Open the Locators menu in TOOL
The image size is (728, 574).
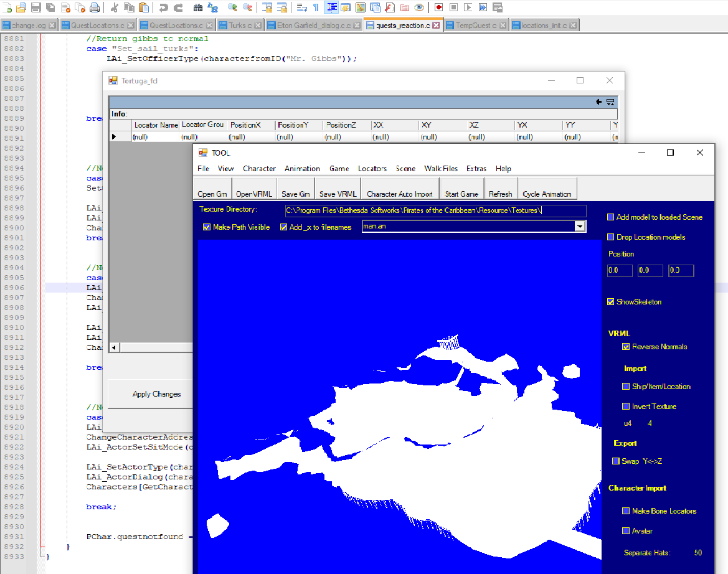click(x=372, y=169)
